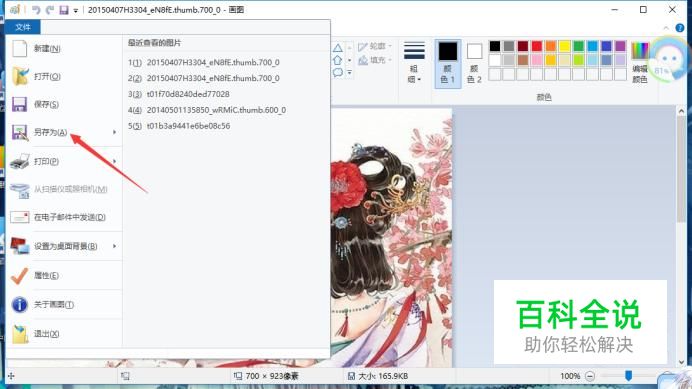This screenshot has width=692, height=389.
Task: Collapse the ribbon with the chevron
Action: tap(666, 28)
